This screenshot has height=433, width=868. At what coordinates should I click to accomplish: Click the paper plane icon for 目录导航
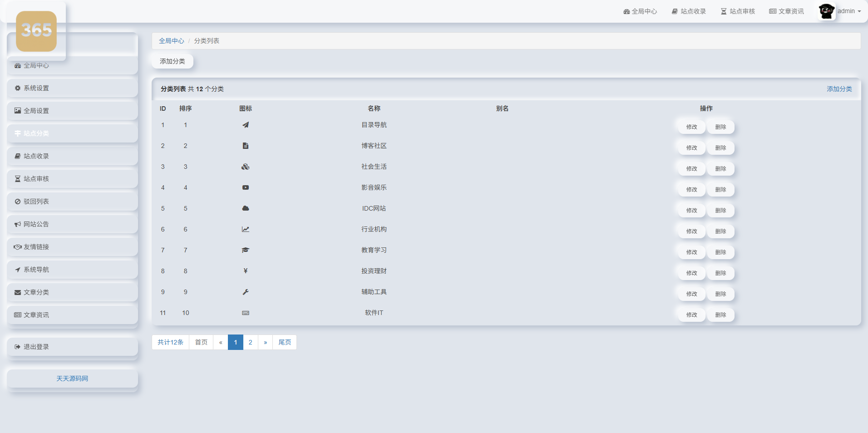coord(245,125)
